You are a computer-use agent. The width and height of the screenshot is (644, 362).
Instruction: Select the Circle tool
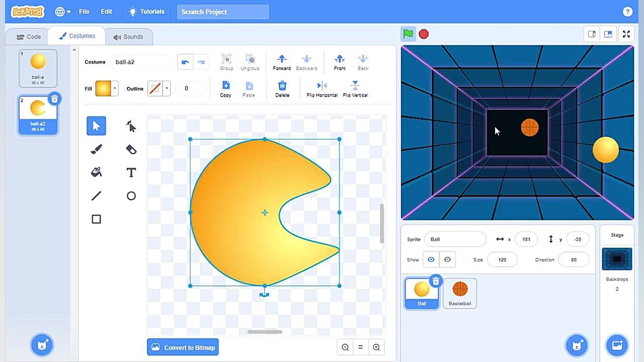pos(131,196)
